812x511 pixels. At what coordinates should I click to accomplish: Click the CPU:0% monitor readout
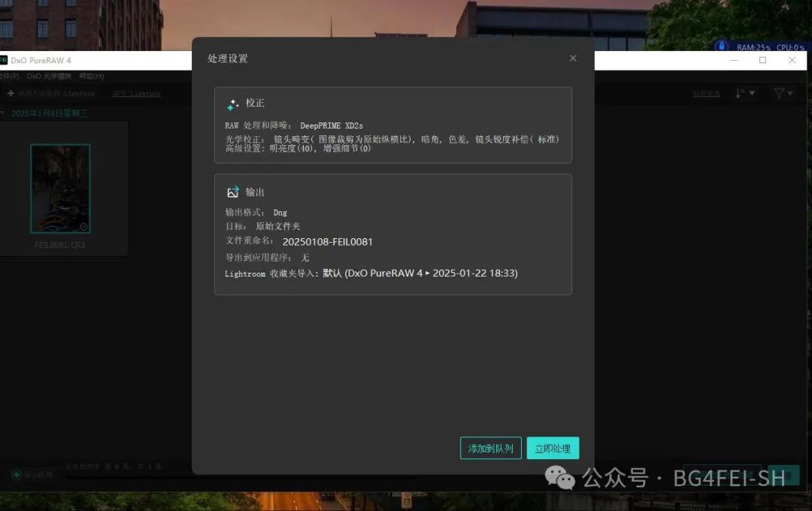(790, 47)
